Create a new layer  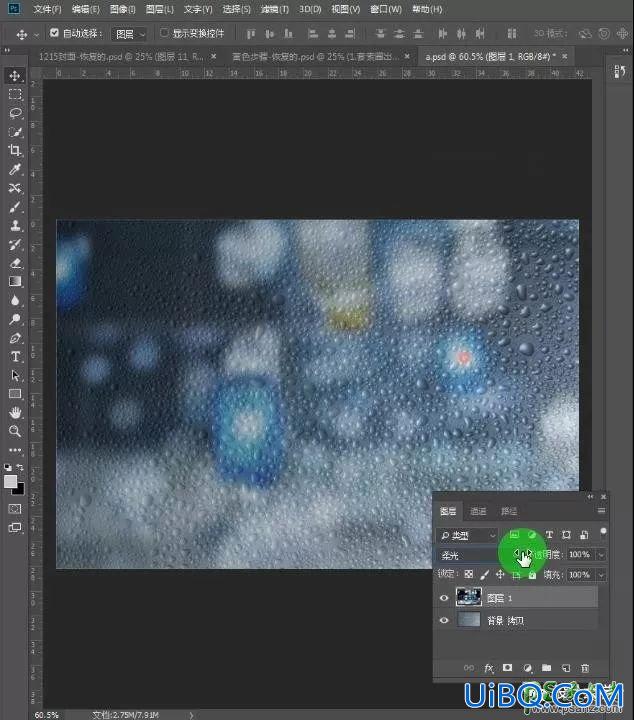[566, 668]
